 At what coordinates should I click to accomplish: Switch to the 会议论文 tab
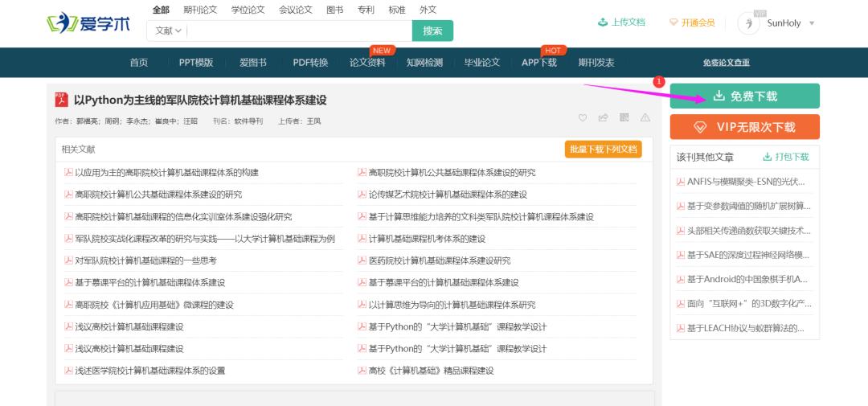pyautogui.click(x=296, y=10)
